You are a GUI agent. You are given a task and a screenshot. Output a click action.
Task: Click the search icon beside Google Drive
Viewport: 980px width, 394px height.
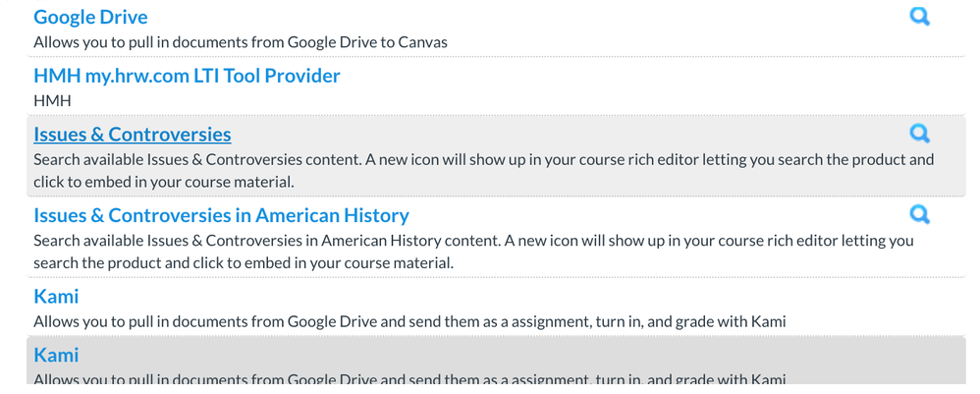tap(919, 17)
